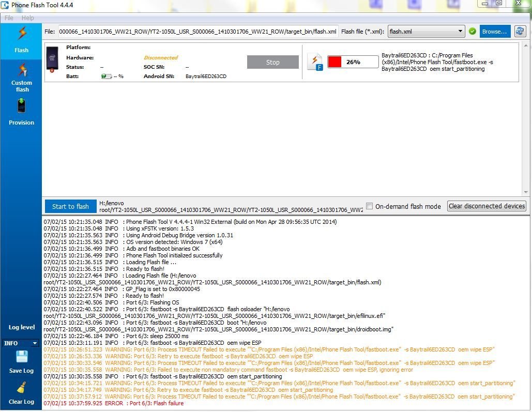Open the flash.xml file dropdown

coord(426,32)
